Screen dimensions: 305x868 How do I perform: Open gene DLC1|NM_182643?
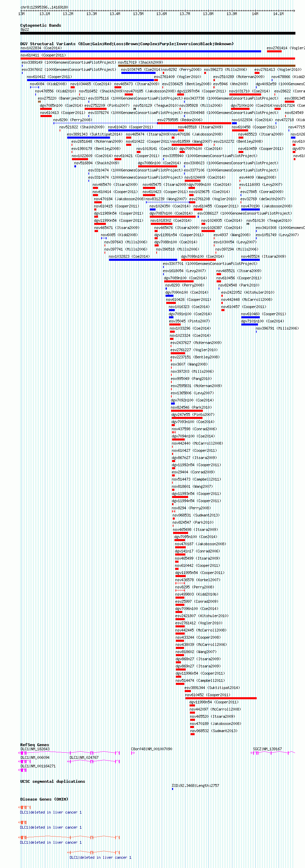35,749
